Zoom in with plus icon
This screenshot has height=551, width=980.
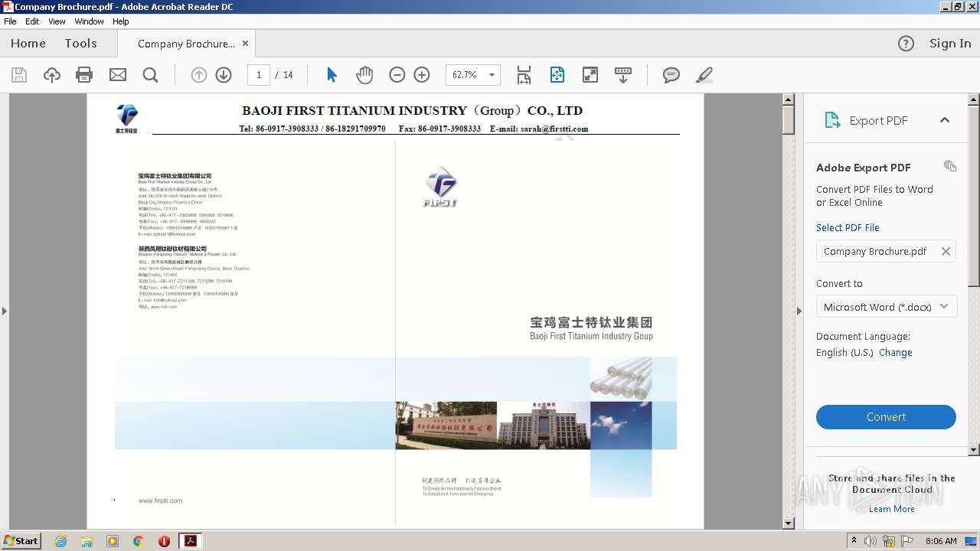click(x=422, y=75)
